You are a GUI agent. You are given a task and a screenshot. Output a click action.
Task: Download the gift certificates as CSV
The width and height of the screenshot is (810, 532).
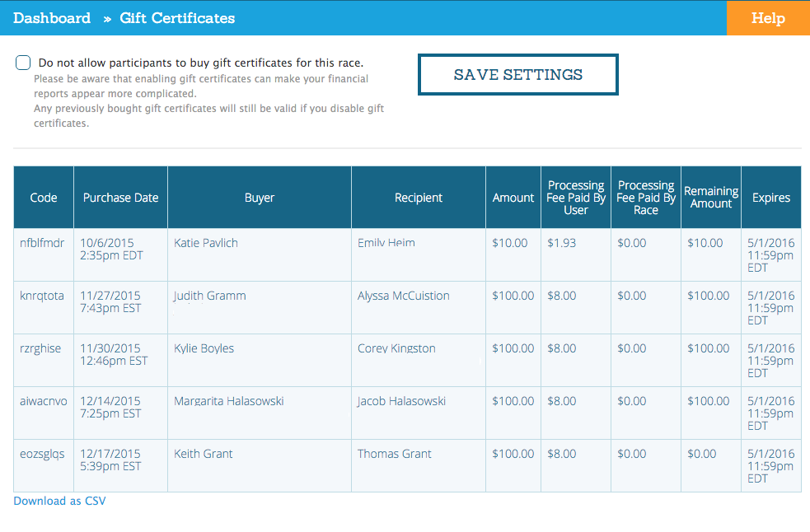pos(59,501)
